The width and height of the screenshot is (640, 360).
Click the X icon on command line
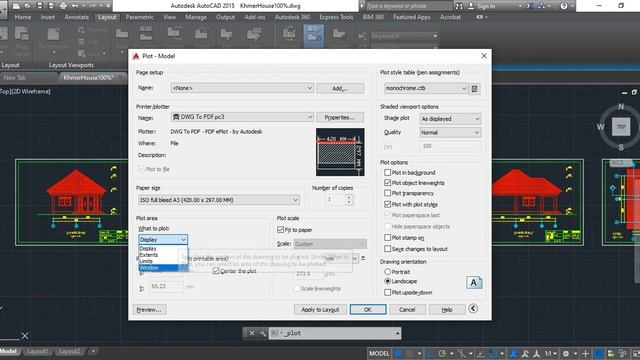pos(252,333)
